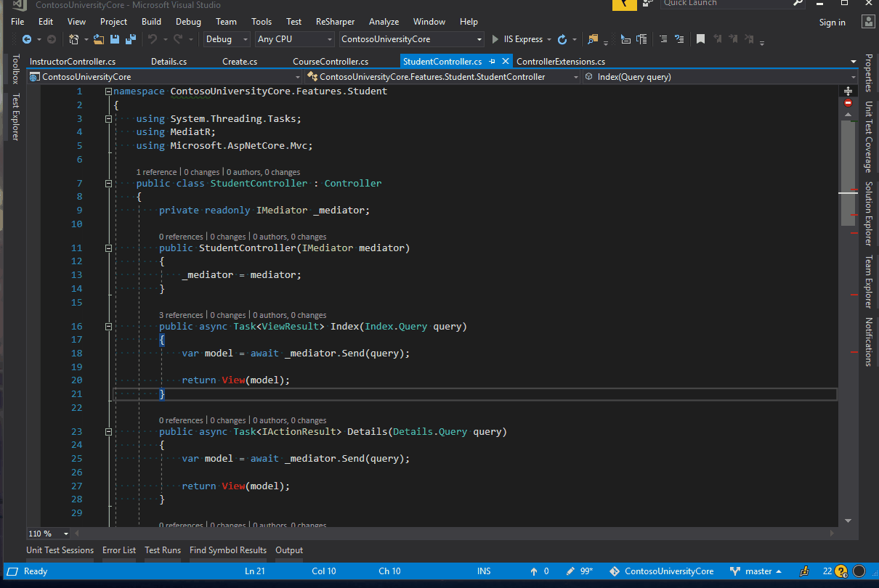Click the vertical scrollbar thumb in editor
879x588 pixels.
click(x=848, y=173)
